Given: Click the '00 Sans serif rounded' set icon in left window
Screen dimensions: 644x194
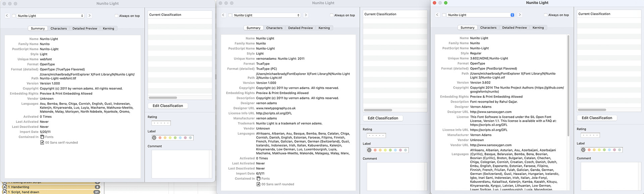Looking at the screenshot, I should click(42, 143).
